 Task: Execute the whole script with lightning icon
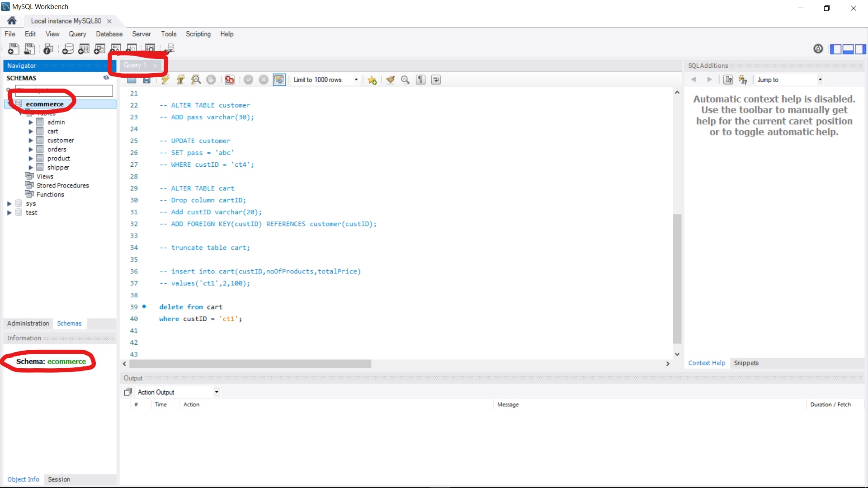coord(165,80)
